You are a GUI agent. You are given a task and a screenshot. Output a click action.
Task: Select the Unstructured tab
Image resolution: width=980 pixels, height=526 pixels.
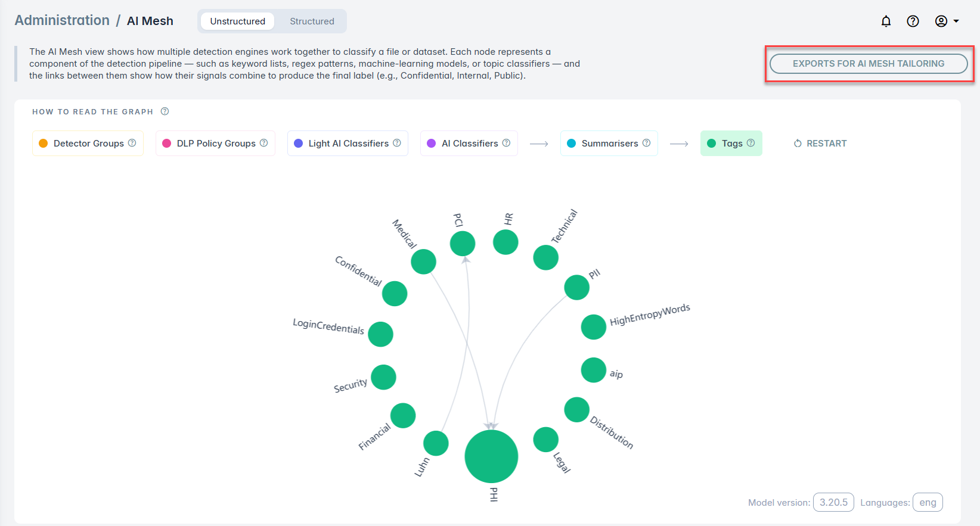pos(237,21)
